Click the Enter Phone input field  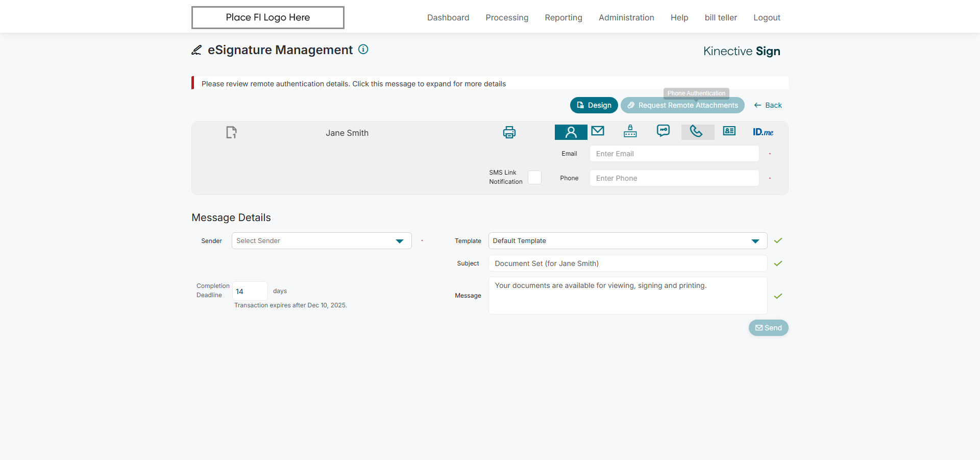click(x=674, y=178)
